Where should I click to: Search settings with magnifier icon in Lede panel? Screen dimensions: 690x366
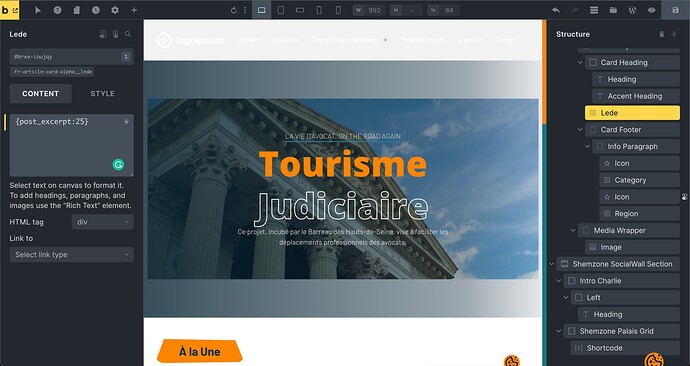128,34
